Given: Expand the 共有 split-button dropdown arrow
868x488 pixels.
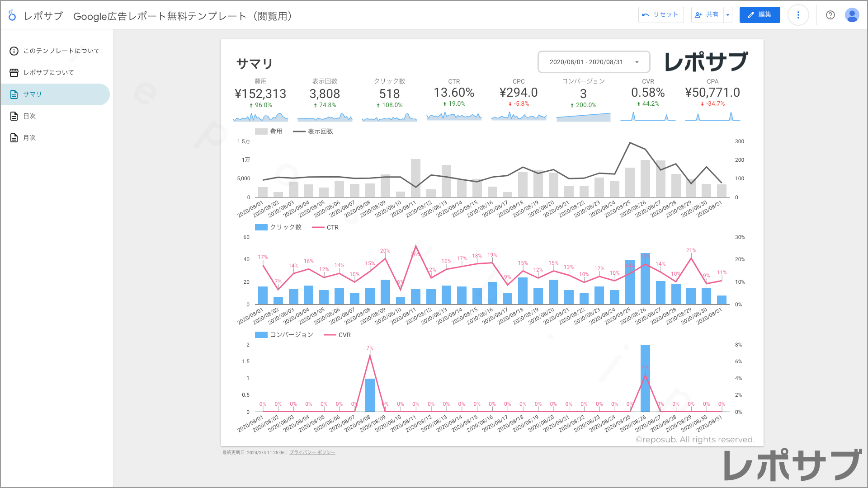Looking at the screenshot, I should (x=727, y=15).
